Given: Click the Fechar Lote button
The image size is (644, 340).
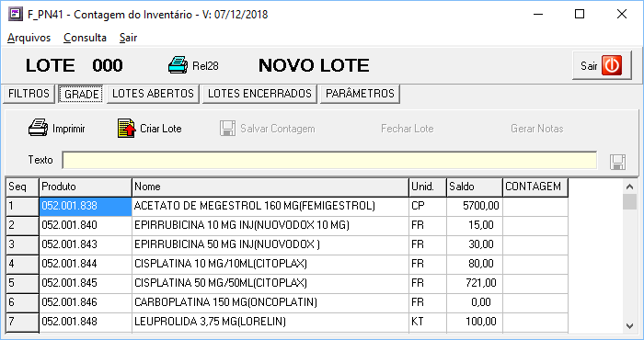Looking at the screenshot, I should (407, 129).
